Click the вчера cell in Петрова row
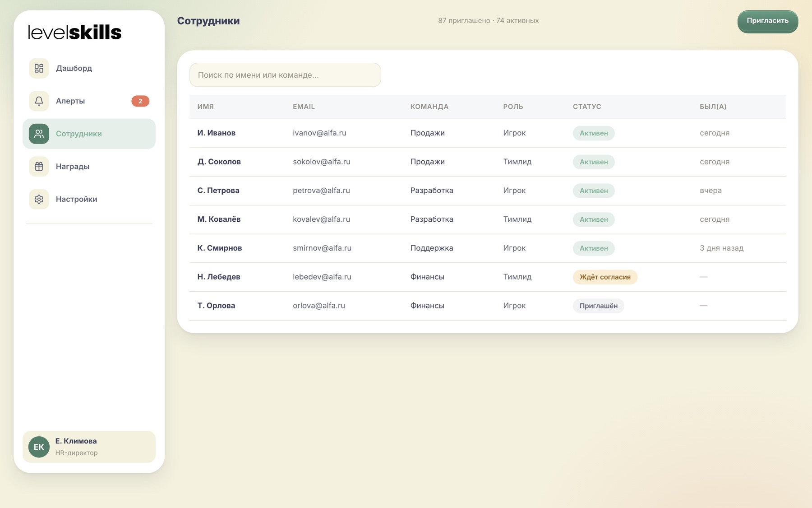The height and width of the screenshot is (508, 812). click(711, 191)
